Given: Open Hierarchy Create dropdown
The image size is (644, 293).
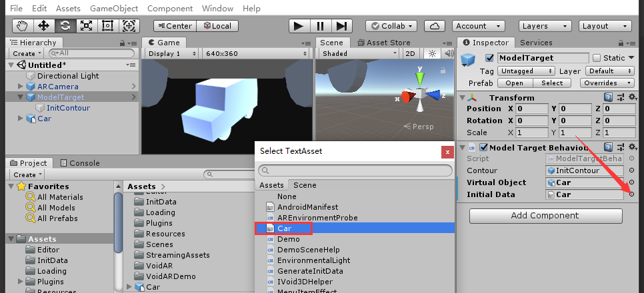Looking at the screenshot, I should click(x=26, y=53).
